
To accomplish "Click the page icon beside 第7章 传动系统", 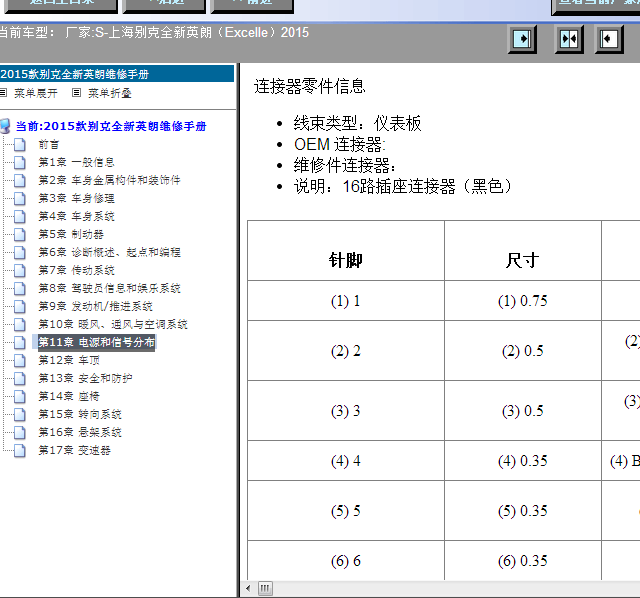I will click(20, 270).
